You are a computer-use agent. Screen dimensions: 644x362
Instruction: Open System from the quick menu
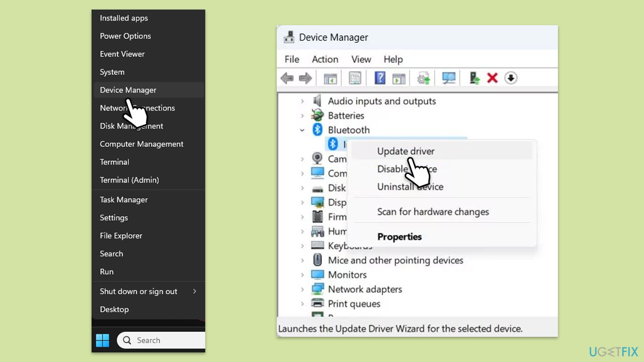[x=148, y=72]
